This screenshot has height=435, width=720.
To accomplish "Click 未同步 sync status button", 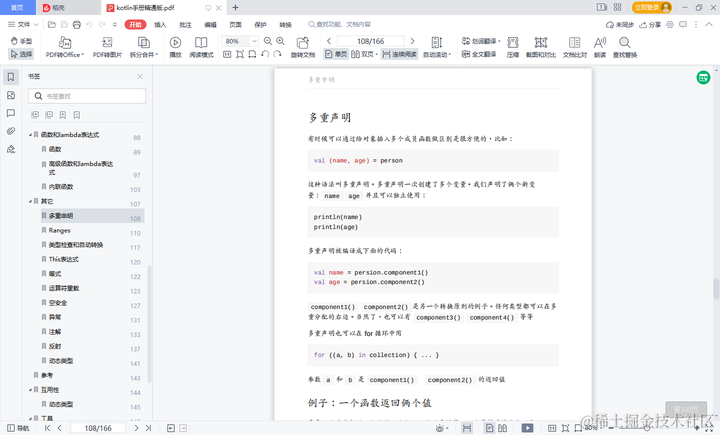I will tap(620, 24).
